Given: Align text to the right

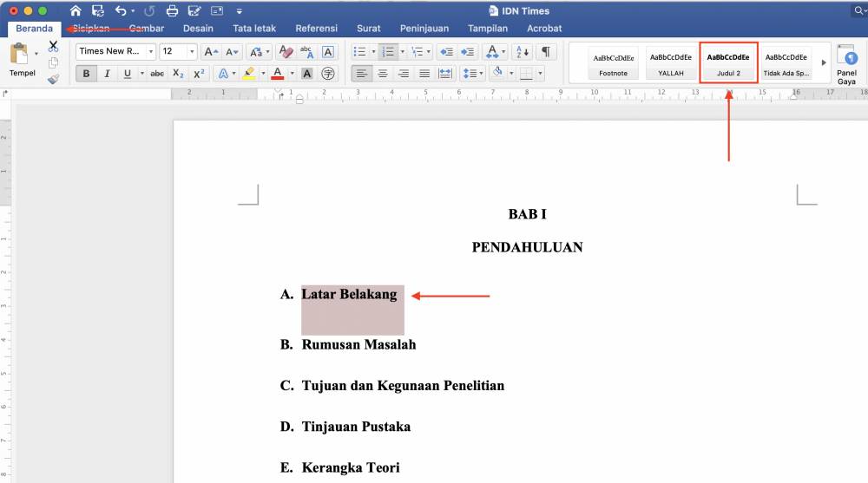Looking at the screenshot, I should click(404, 73).
